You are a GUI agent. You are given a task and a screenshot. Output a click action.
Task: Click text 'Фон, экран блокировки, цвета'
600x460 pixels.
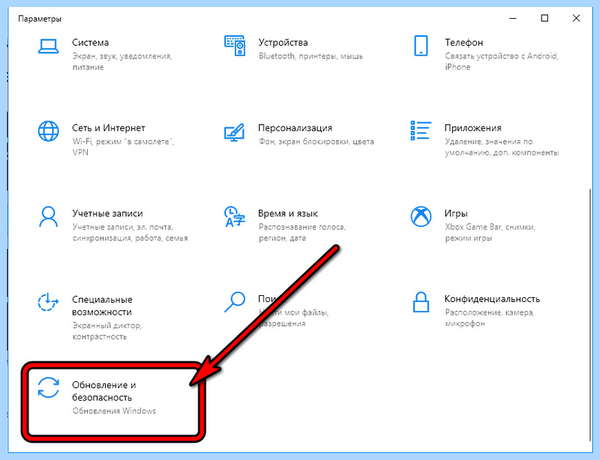(x=316, y=141)
